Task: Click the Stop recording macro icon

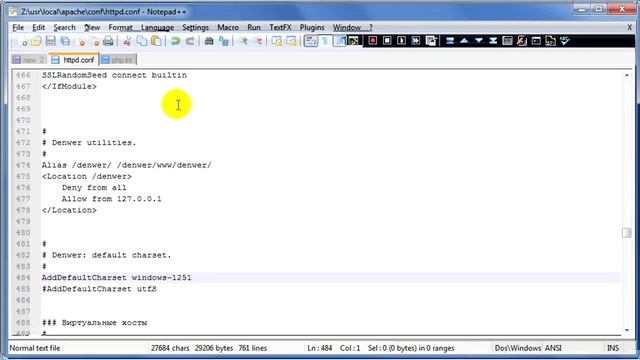Action: point(387,41)
